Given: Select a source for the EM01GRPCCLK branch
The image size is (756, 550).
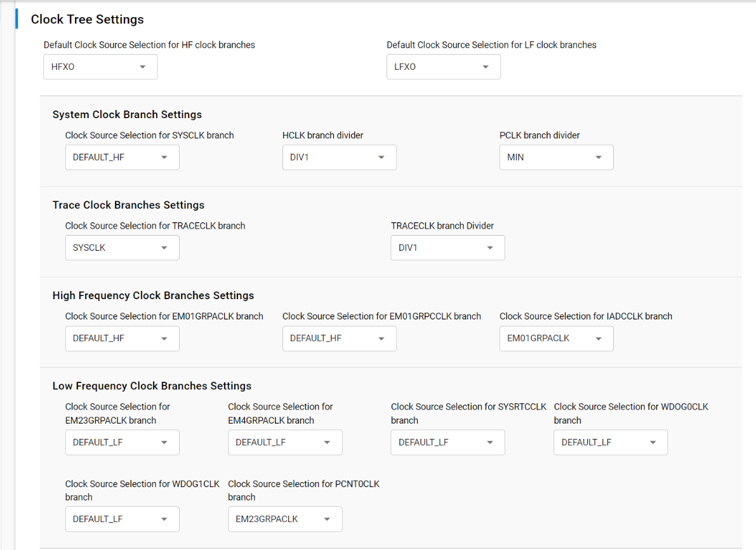Looking at the screenshot, I should coord(339,339).
